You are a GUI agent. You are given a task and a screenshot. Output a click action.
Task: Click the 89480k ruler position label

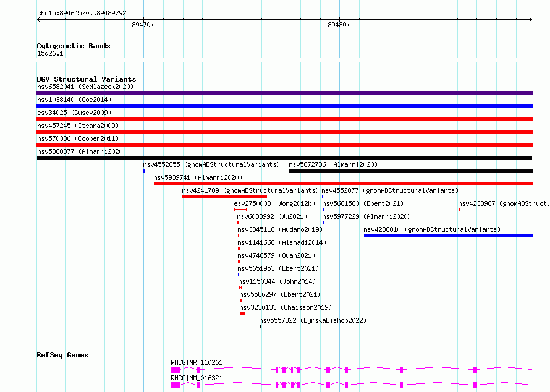pos(339,25)
